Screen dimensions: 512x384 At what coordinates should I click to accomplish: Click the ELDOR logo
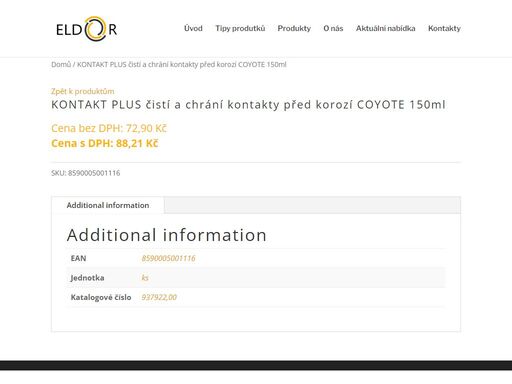[x=86, y=29]
